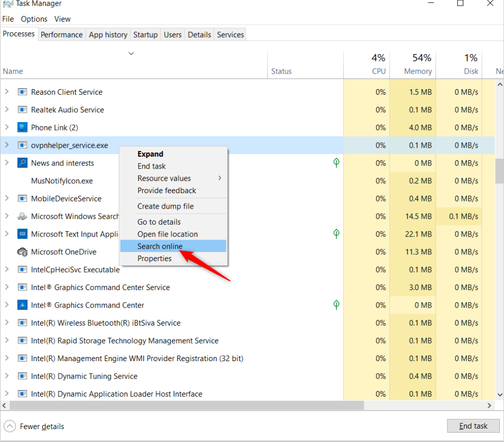Expand the Reason Client Service process group
This screenshot has height=442, width=504.
pyautogui.click(x=7, y=92)
